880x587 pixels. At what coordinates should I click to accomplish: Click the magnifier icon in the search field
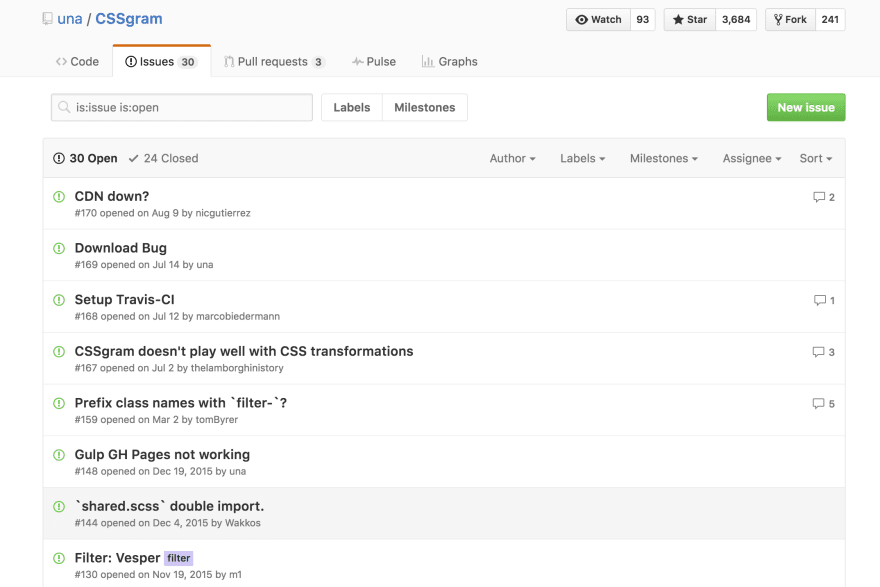tap(65, 107)
